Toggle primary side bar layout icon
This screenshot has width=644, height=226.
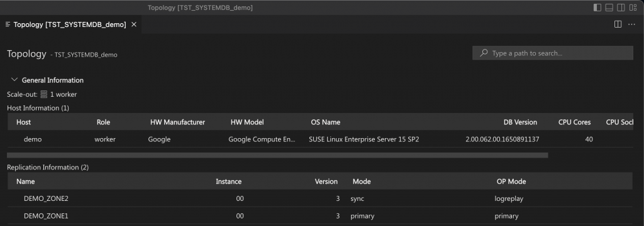click(597, 8)
